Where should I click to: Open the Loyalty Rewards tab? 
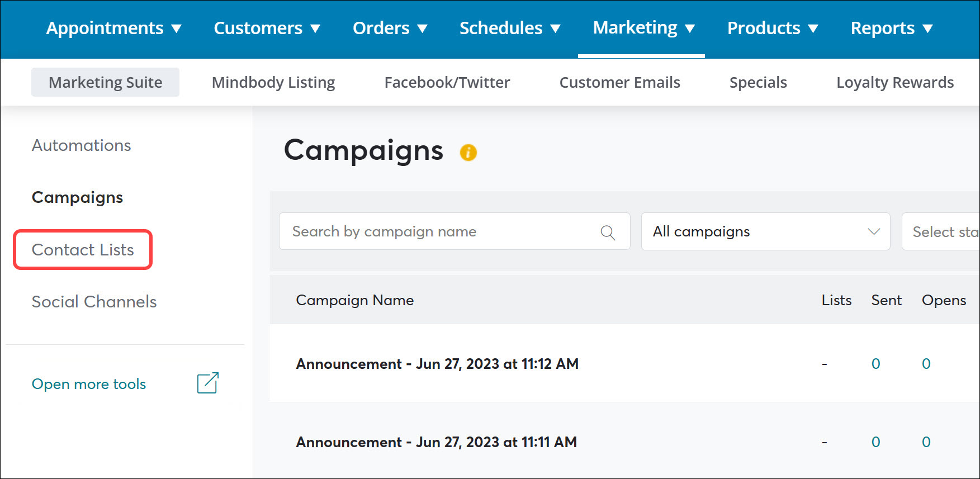(894, 82)
